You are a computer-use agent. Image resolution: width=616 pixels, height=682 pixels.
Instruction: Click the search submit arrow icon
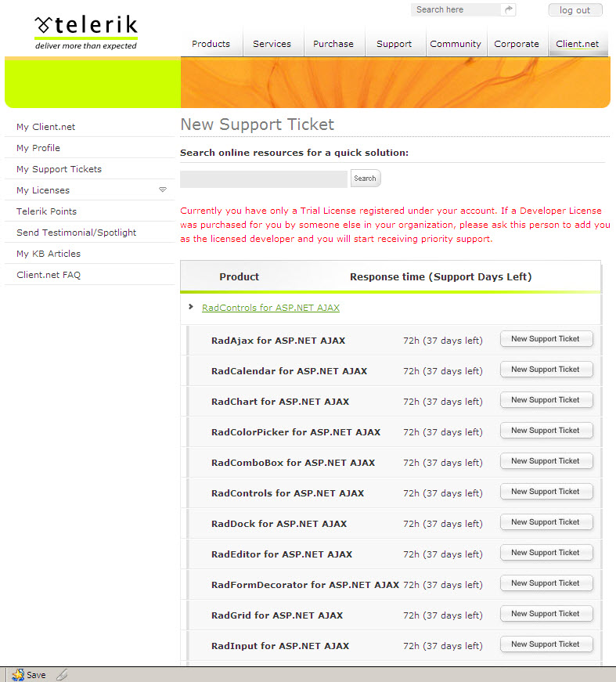pyautogui.click(x=508, y=9)
